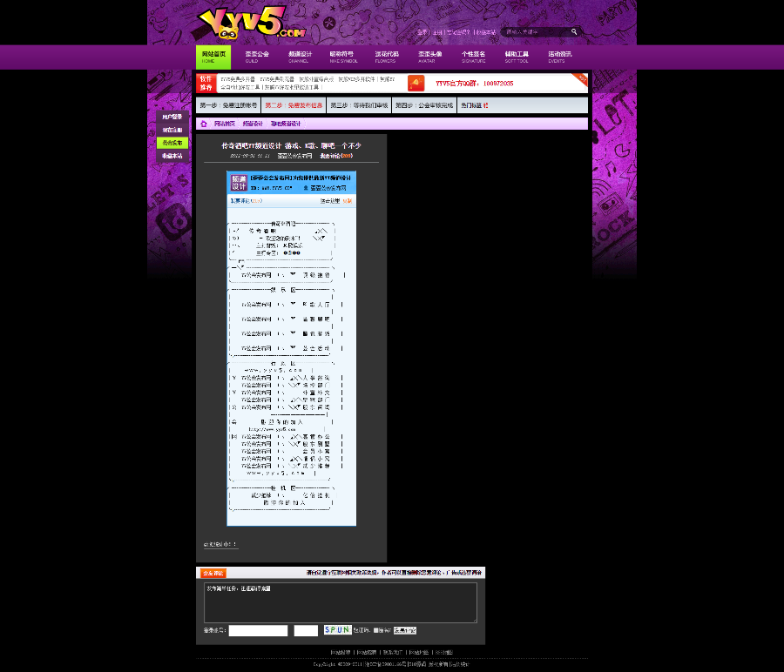Click the red megaphone announcement icon
The width and height of the screenshot is (784, 672).
pyautogui.click(x=416, y=83)
